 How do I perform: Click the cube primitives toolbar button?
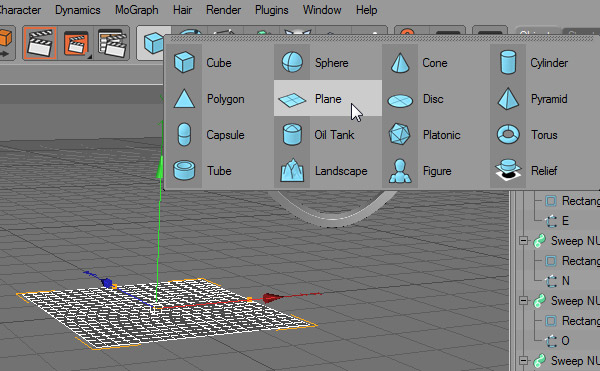pyautogui.click(x=153, y=43)
